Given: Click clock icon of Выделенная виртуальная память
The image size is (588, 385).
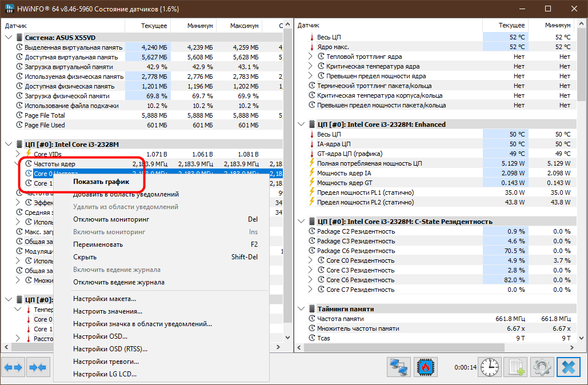Looking at the screenshot, I should (x=19, y=47).
